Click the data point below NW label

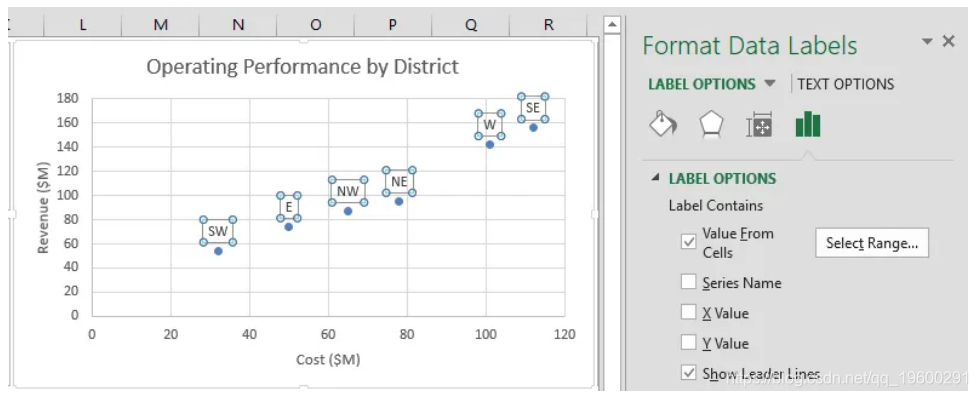click(x=348, y=211)
